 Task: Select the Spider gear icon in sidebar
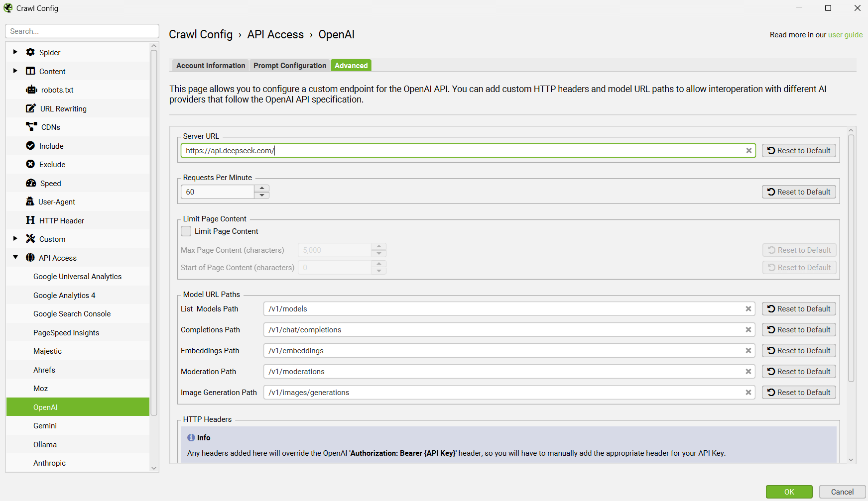30,52
